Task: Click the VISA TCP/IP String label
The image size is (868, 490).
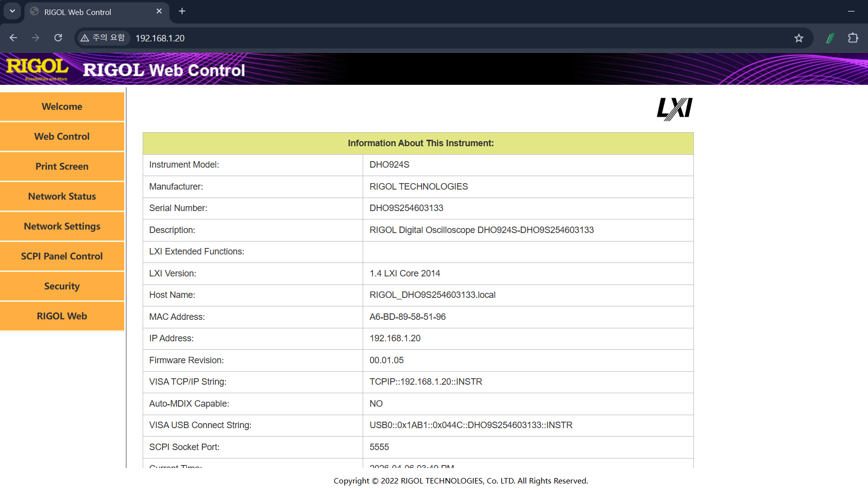Action: click(188, 382)
